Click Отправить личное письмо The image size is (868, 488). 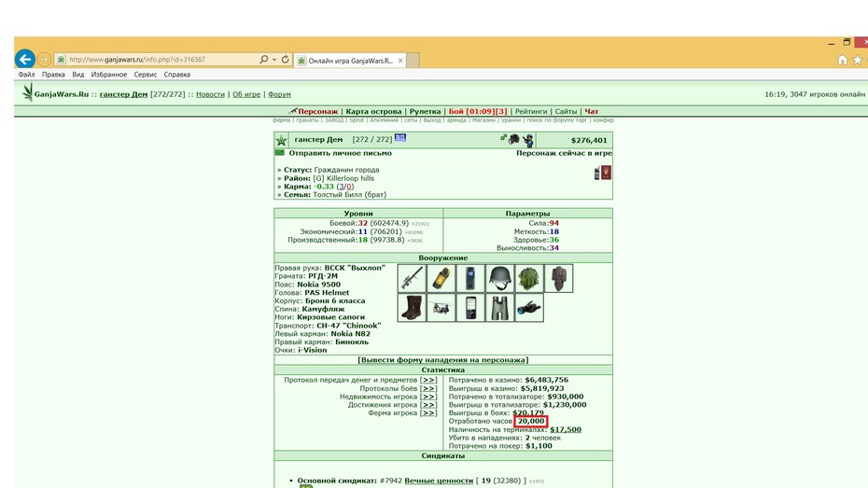340,153
